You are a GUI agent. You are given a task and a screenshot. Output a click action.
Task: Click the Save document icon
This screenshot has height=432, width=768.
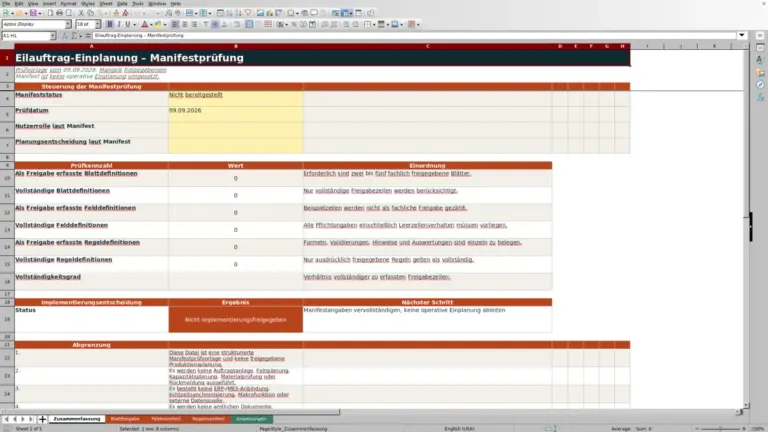(x=33, y=13)
